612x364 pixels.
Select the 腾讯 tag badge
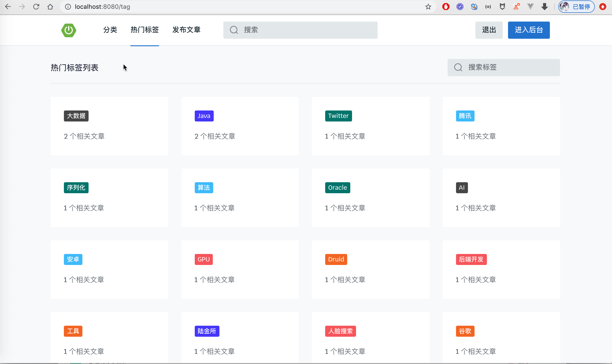click(x=465, y=116)
